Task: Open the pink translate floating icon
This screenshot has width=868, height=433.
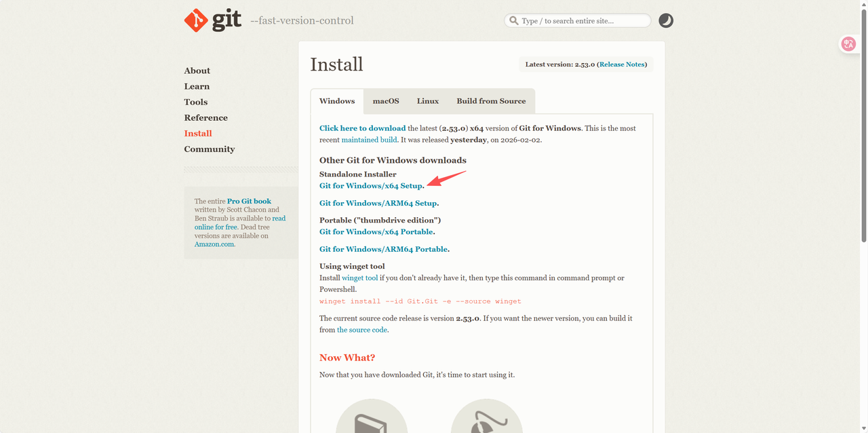Action: (848, 44)
